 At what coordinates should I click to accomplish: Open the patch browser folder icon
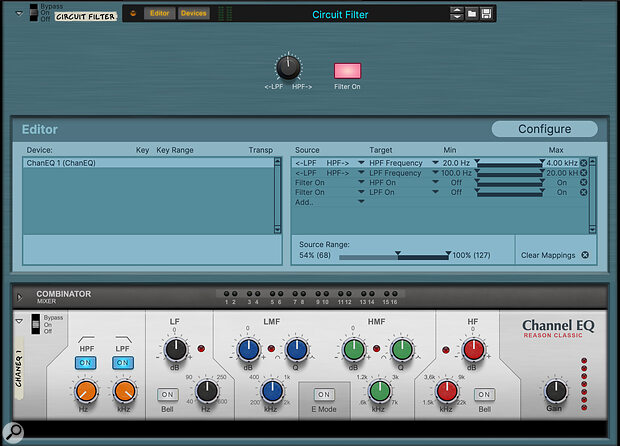coord(471,14)
